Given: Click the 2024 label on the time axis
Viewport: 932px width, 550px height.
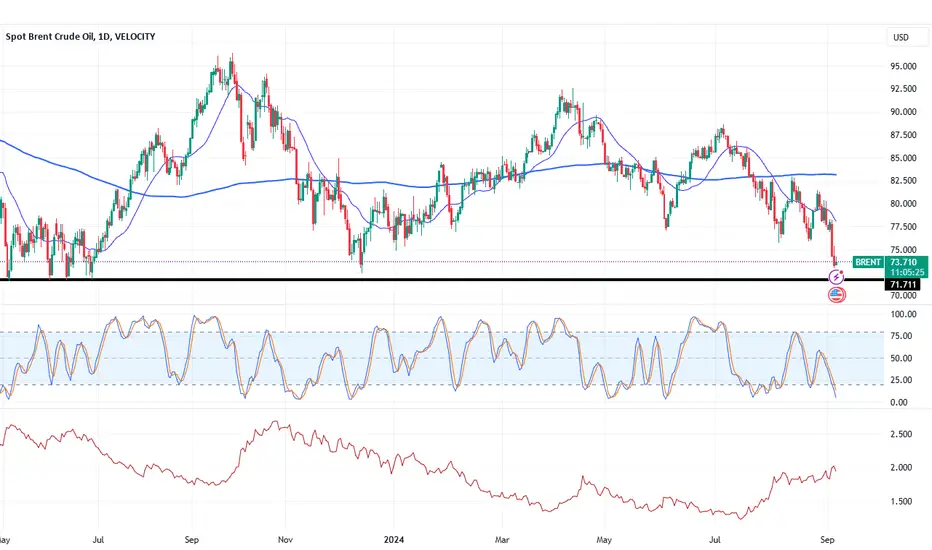Looking at the screenshot, I should tap(393, 540).
